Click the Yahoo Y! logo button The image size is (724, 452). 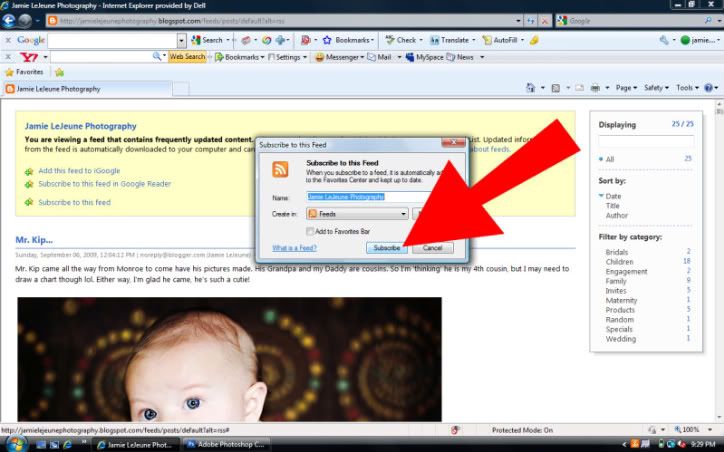tap(29, 57)
